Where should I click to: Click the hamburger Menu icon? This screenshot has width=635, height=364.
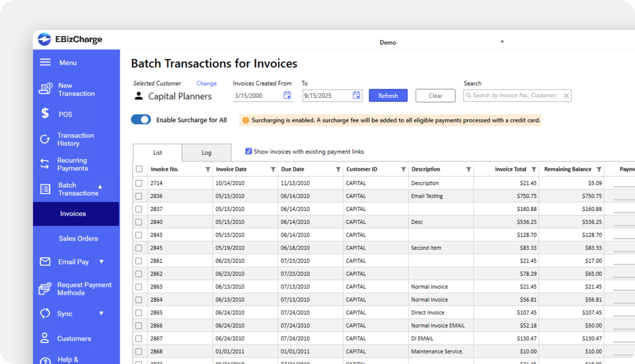[x=45, y=62]
